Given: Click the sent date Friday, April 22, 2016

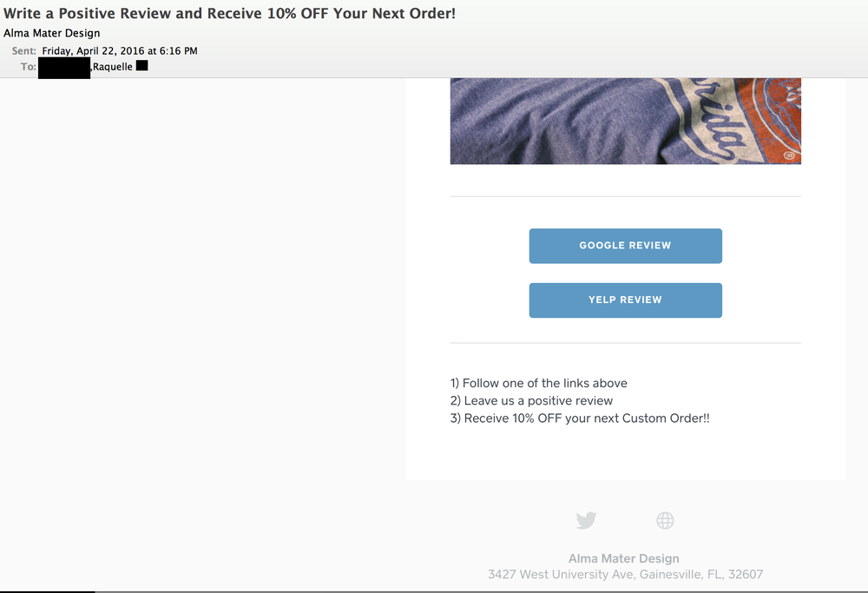Looking at the screenshot, I should (120, 51).
